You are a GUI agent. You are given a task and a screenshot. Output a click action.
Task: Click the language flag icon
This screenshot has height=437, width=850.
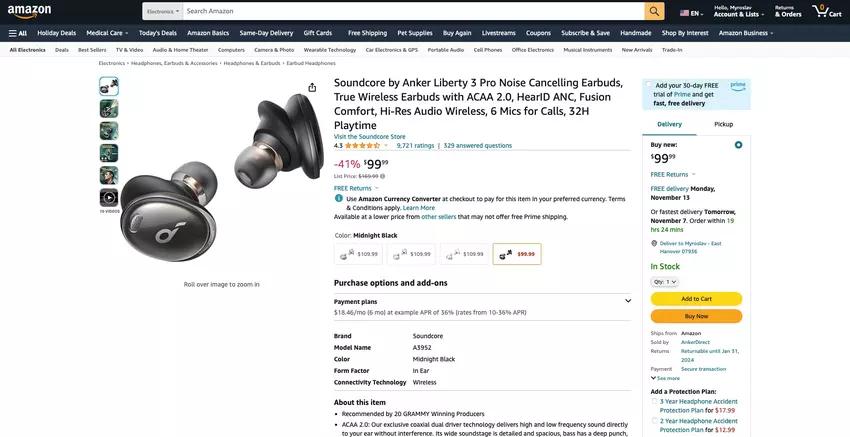point(685,13)
